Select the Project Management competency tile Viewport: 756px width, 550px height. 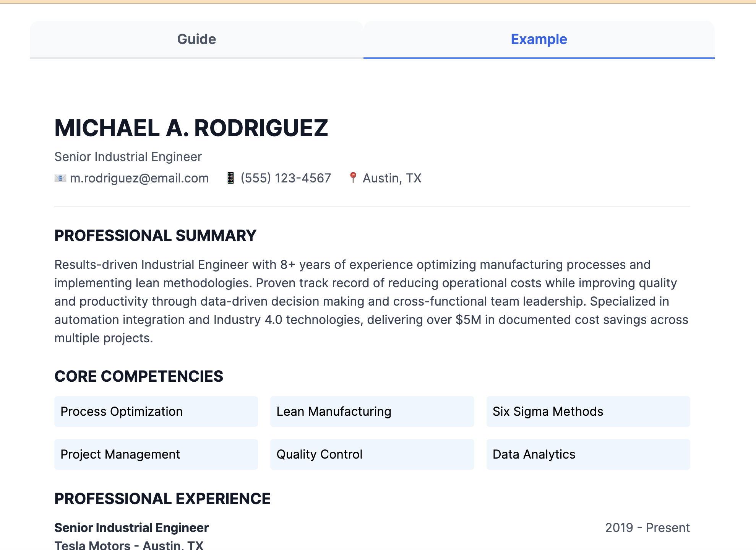pyautogui.click(x=156, y=454)
